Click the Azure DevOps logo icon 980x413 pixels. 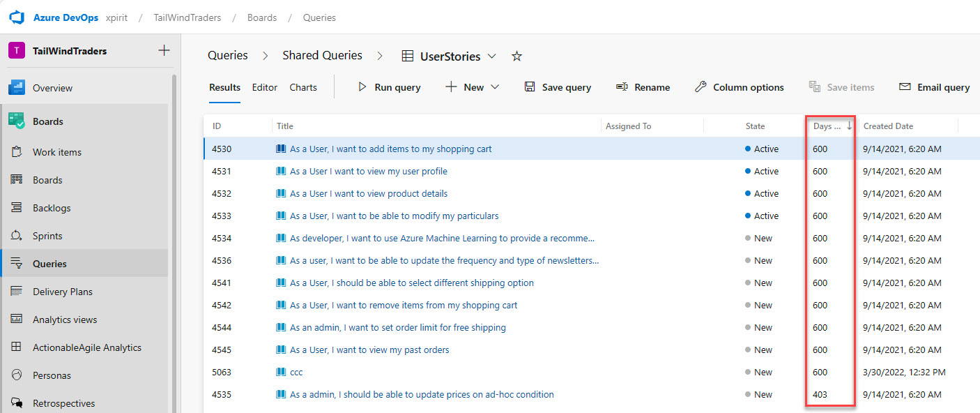[x=17, y=17]
